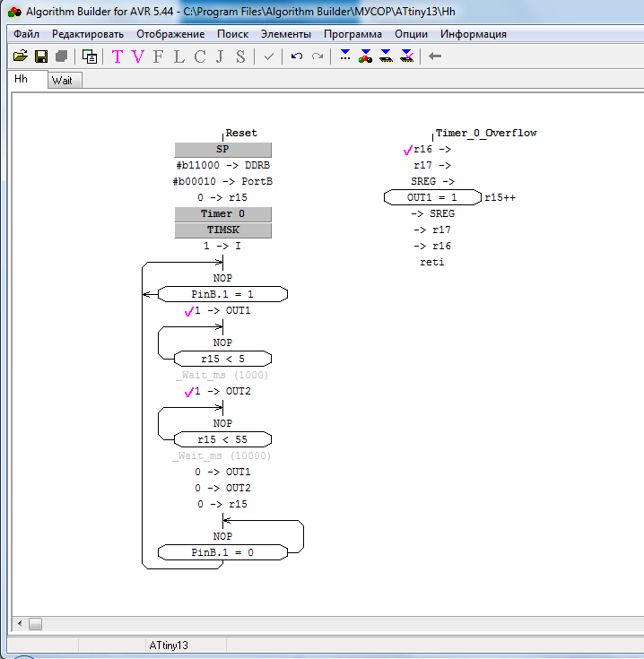The width and height of the screenshot is (644, 659).
Task: Open the Программа menu
Action: coord(352,34)
